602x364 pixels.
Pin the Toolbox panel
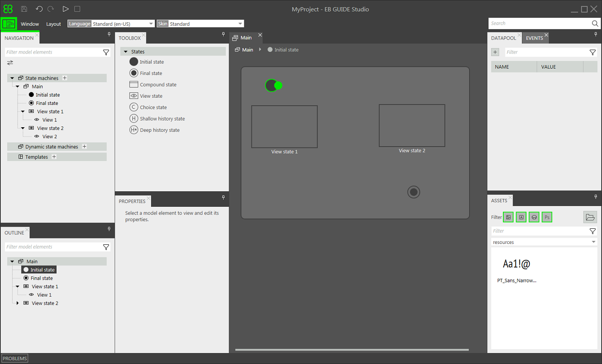[224, 34]
